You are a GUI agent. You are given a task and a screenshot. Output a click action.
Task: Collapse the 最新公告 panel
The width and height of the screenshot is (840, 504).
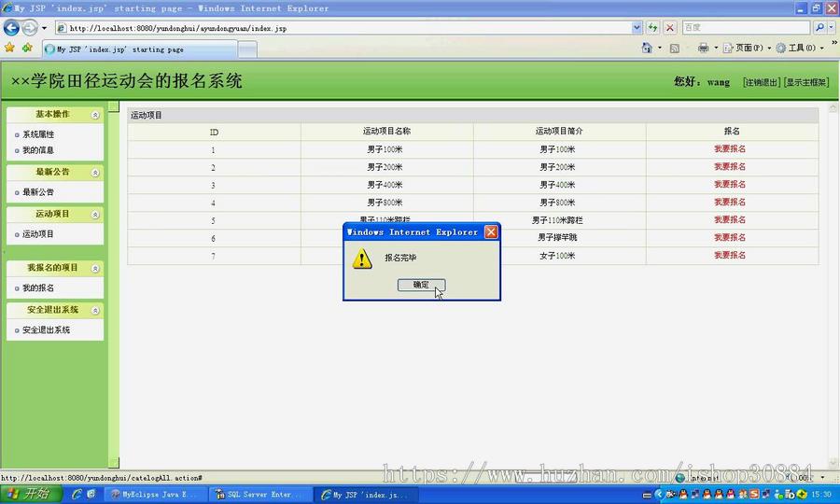click(x=95, y=173)
